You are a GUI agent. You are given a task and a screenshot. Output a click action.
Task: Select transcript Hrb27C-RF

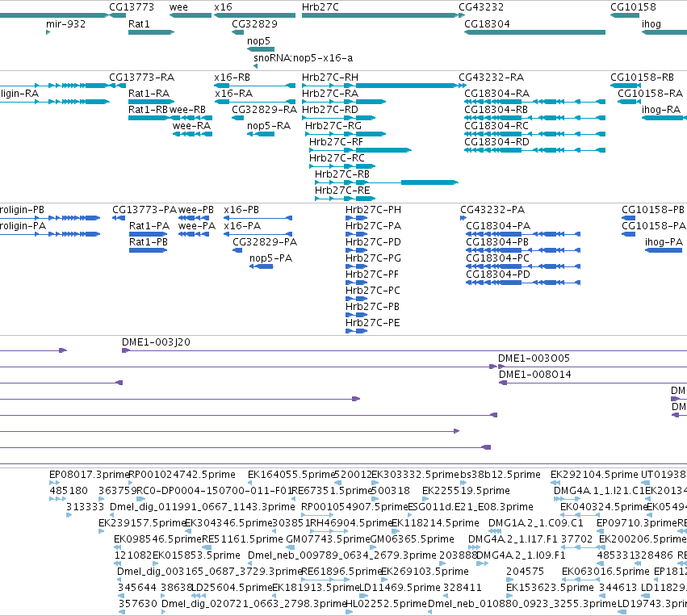pos(336,142)
